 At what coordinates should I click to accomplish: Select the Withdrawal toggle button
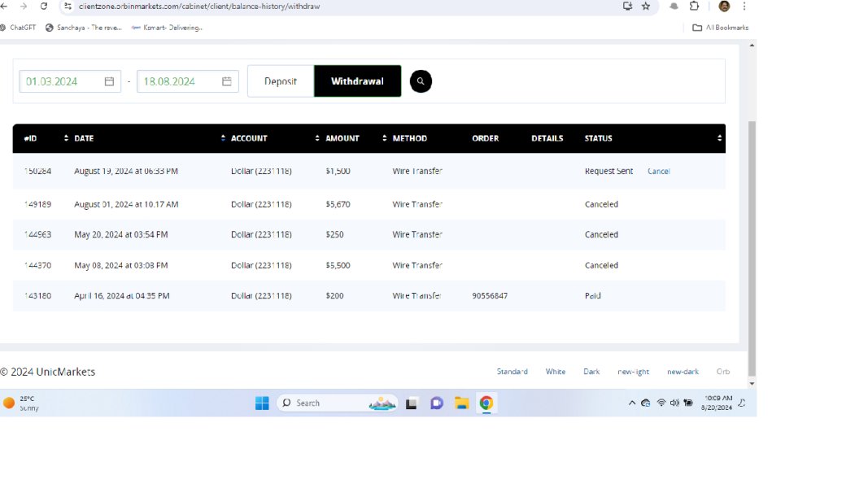tap(357, 81)
